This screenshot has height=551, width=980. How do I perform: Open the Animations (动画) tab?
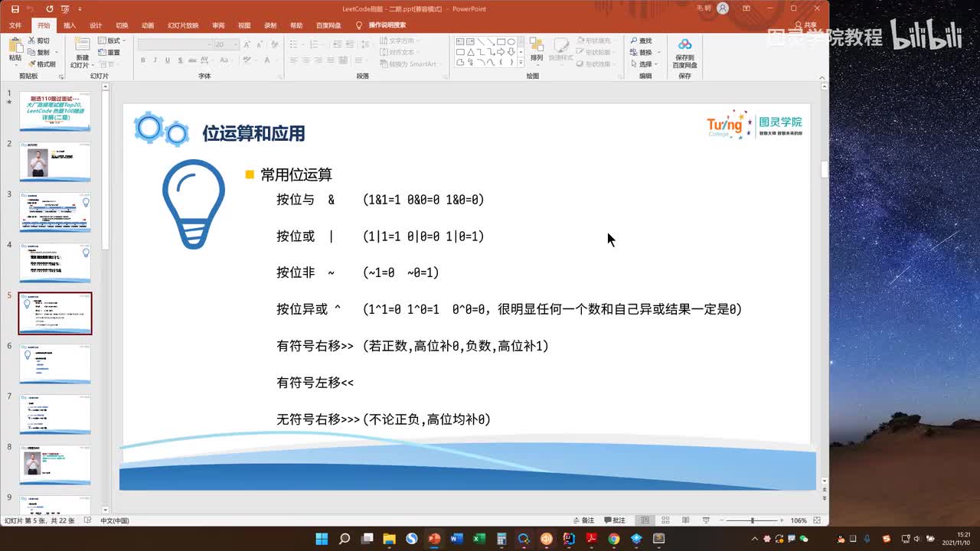coord(148,25)
